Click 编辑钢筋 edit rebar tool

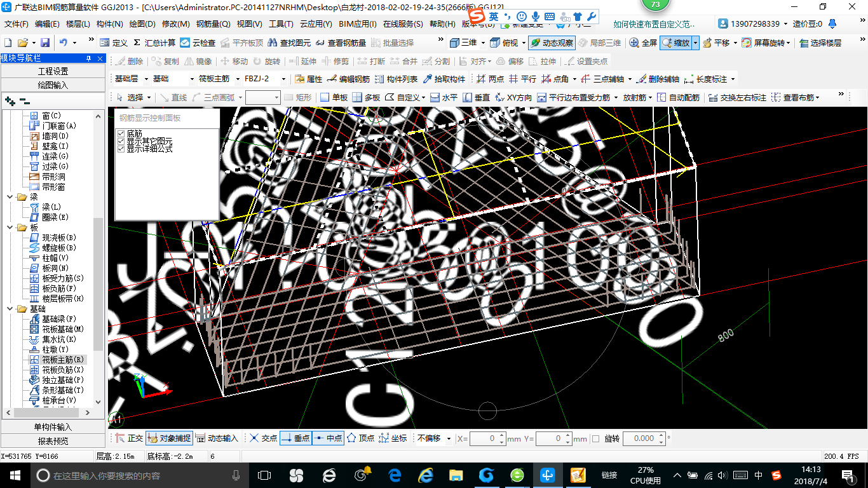(348, 79)
